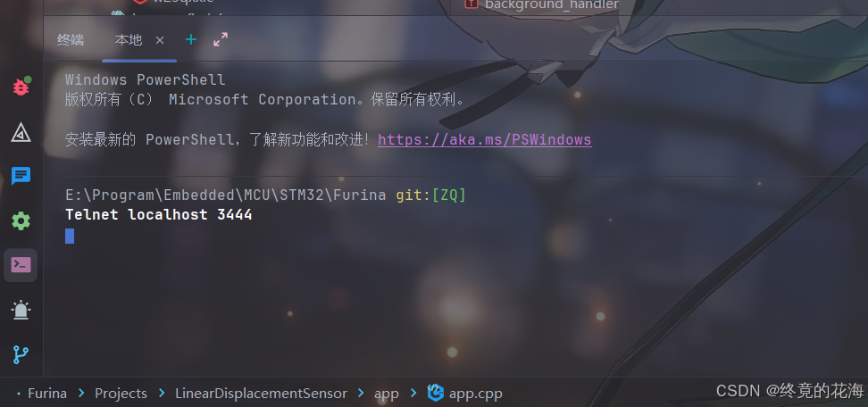The width and height of the screenshot is (868, 407).
Task: Select the app folder breadcrumb
Action: tap(387, 394)
